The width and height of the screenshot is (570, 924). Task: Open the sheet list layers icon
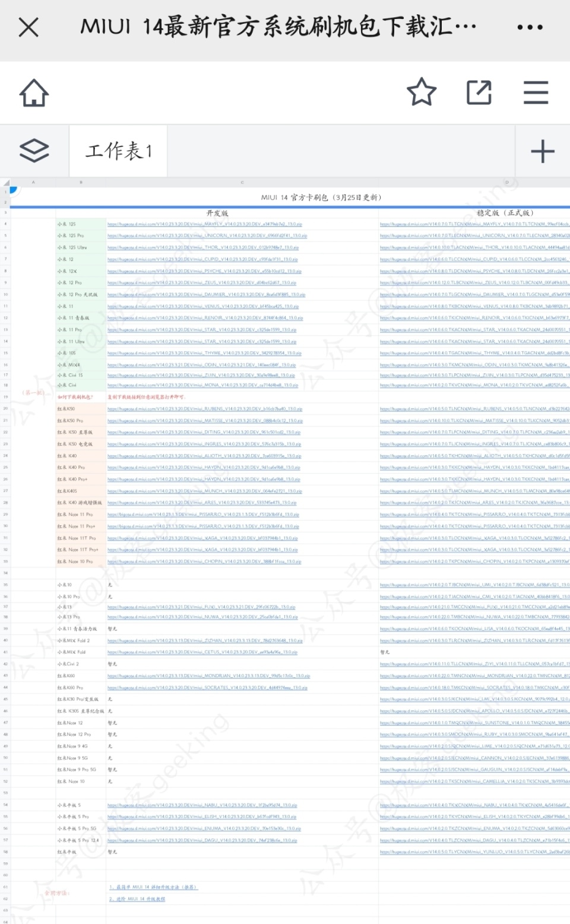tap(34, 151)
